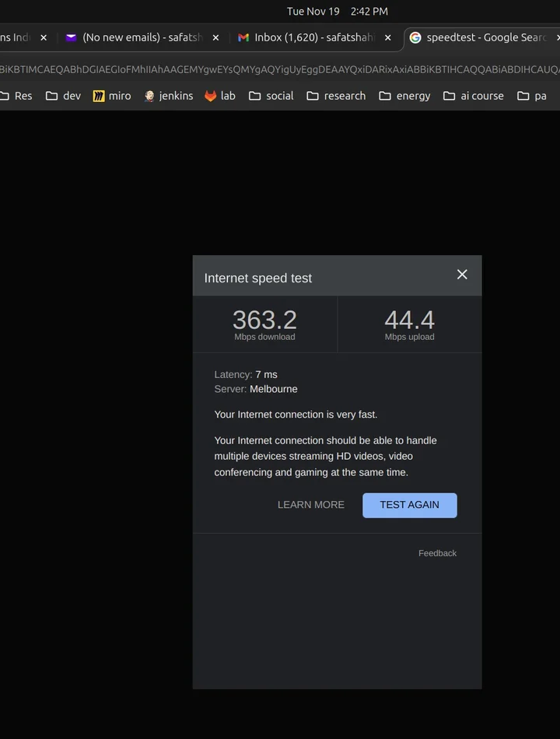Expand the dev bookmark folder

63,96
